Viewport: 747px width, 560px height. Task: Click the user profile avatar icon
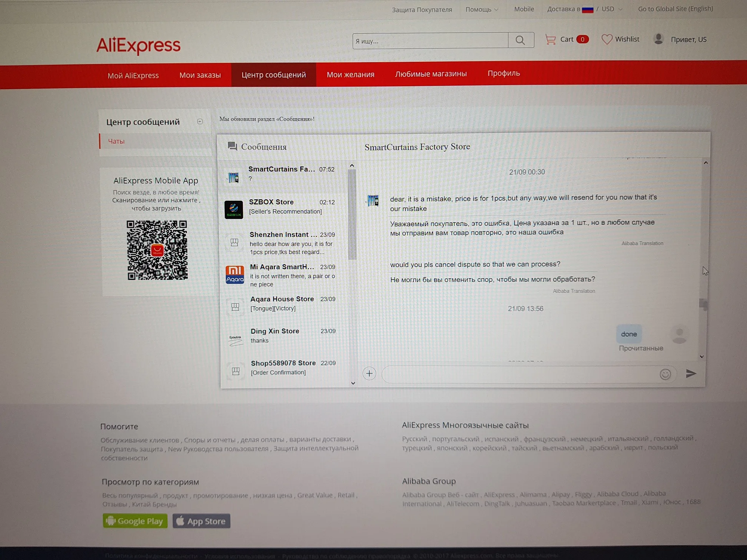click(658, 39)
